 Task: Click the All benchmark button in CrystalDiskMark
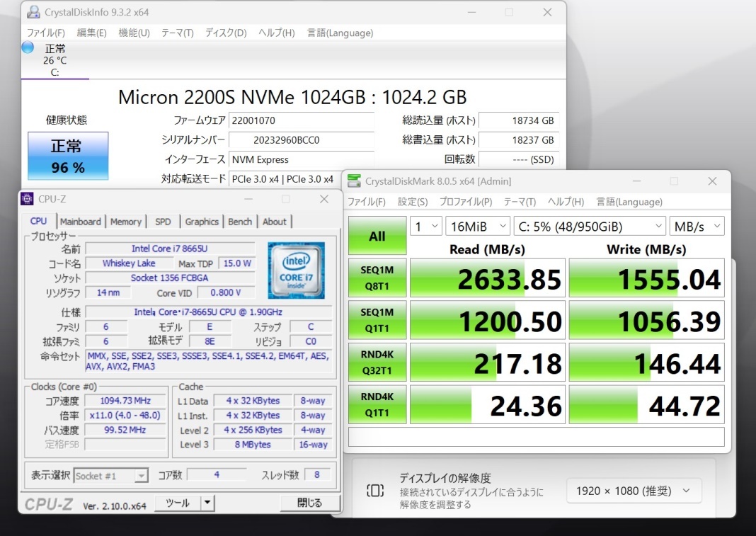(x=377, y=236)
